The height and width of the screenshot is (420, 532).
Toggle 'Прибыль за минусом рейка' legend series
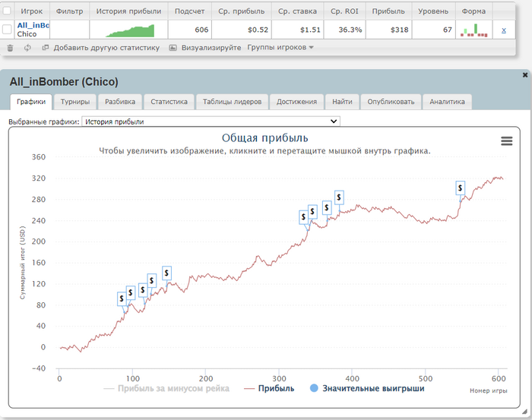[166, 388]
